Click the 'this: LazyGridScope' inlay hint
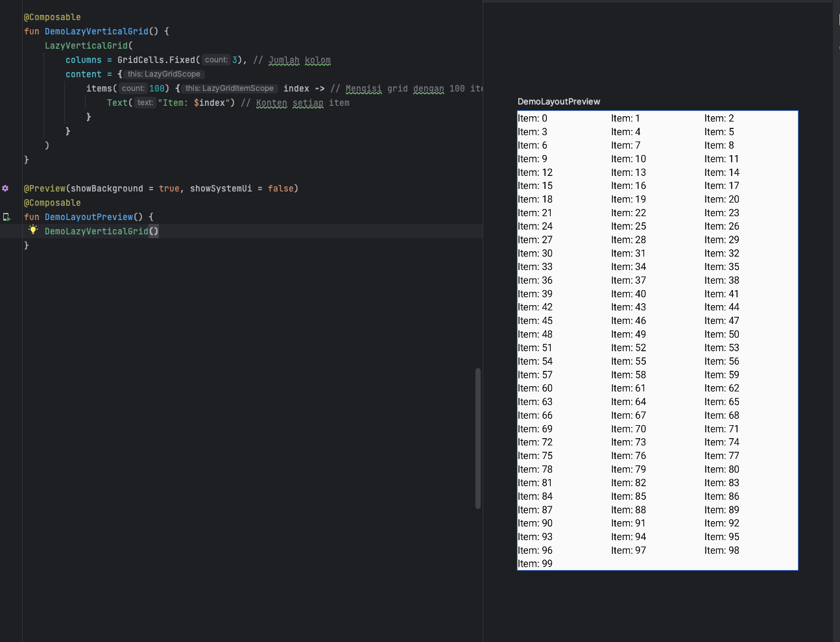This screenshot has width=840, height=642. 163,74
